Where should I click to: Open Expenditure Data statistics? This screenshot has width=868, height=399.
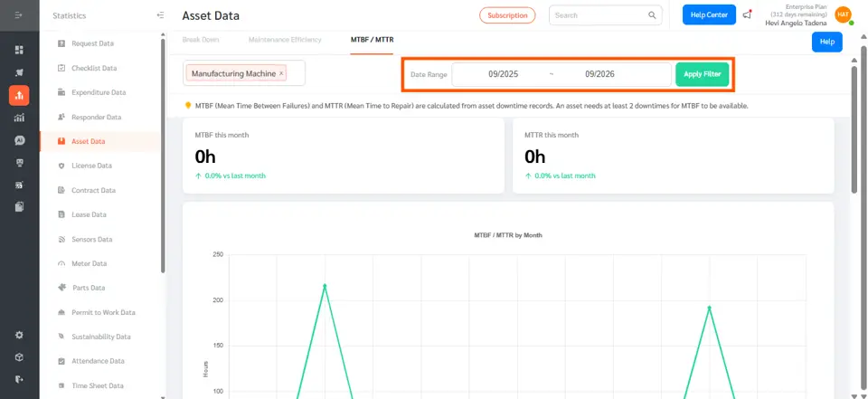(x=99, y=92)
